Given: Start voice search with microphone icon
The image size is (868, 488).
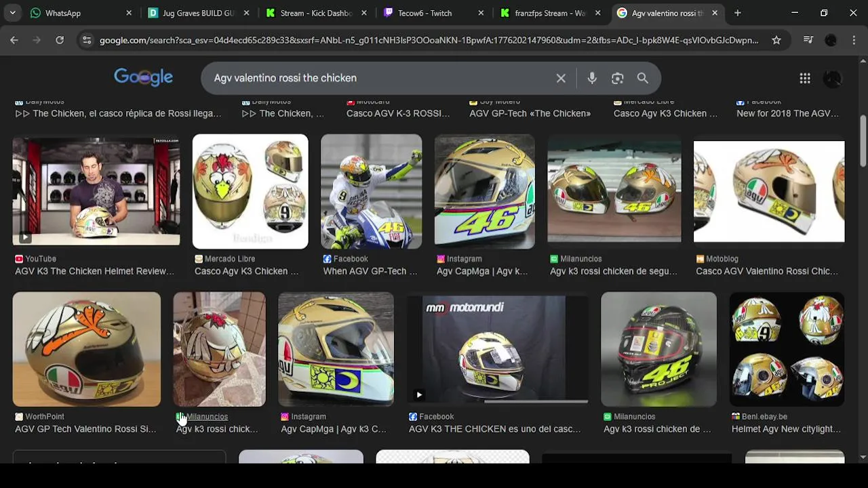Looking at the screenshot, I should [x=592, y=78].
